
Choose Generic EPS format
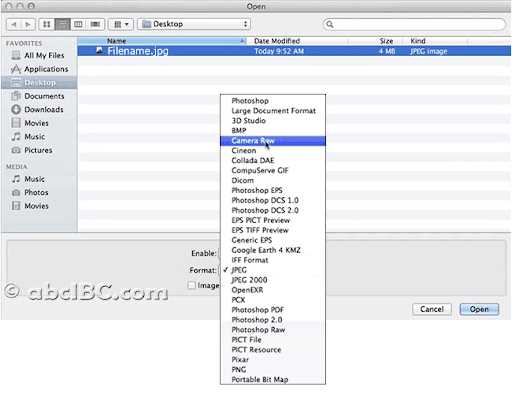pos(273,240)
